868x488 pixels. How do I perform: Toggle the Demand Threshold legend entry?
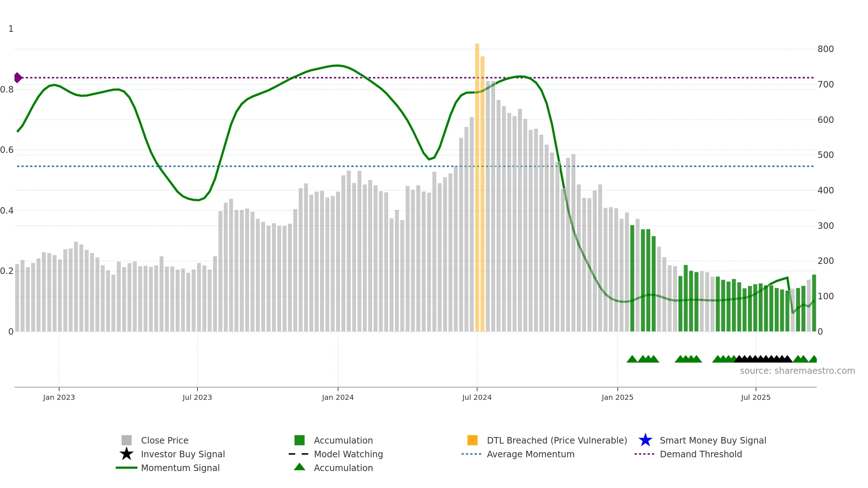[x=688, y=454]
